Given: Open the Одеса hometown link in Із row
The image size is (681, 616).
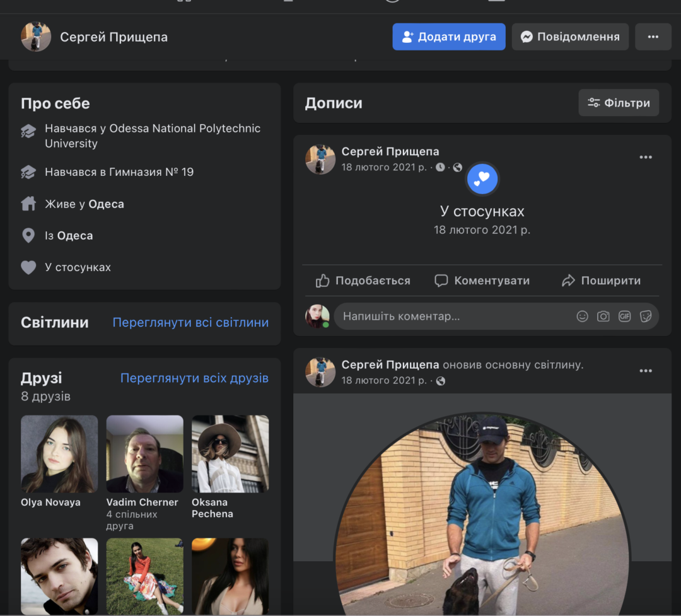Looking at the screenshot, I should coord(75,236).
